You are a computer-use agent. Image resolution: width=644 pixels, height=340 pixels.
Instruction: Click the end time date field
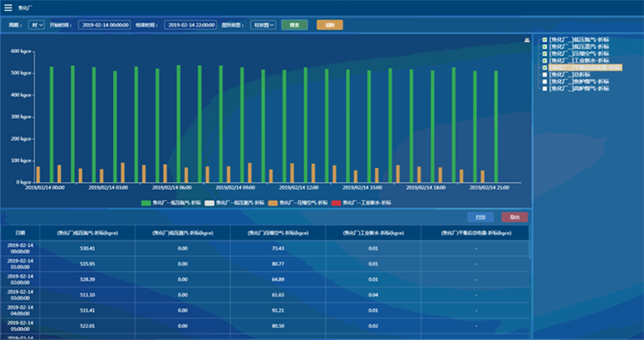click(x=191, y=25)
